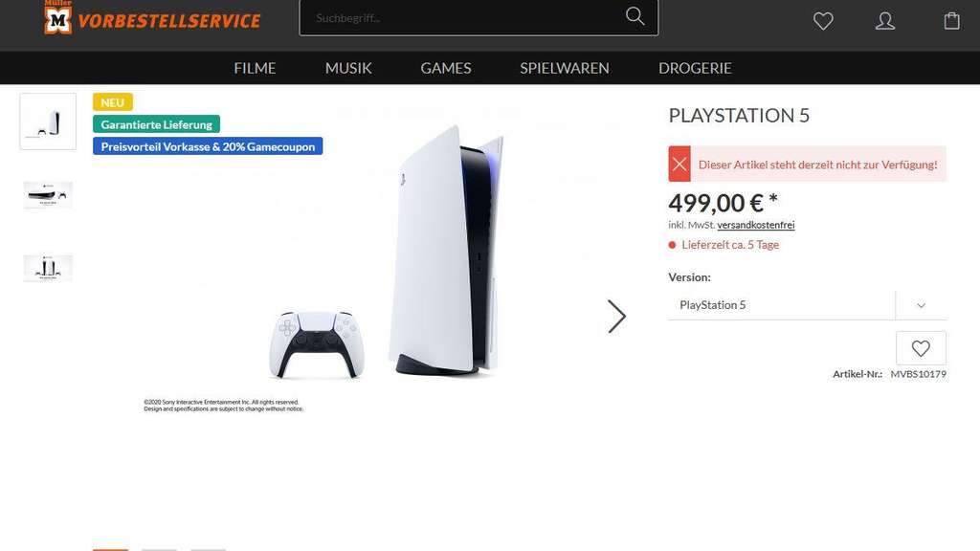Click the red X availability icon
Screen dimensions: 980x551
point(679,165)
